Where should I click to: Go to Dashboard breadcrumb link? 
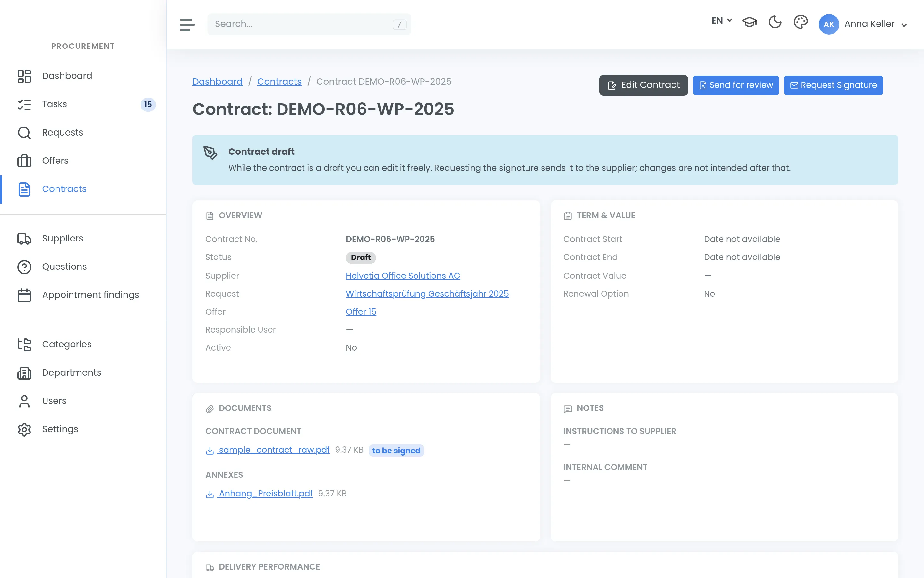[217, 82]
